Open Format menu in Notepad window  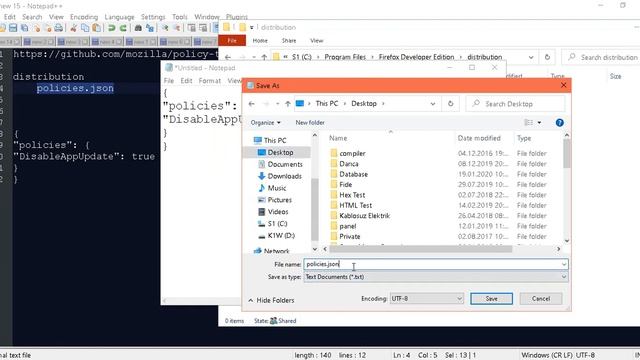209,81
